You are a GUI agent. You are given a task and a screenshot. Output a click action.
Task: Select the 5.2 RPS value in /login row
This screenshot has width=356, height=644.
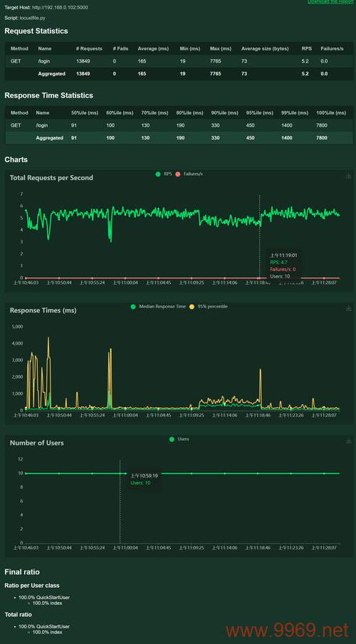(305, 61)
